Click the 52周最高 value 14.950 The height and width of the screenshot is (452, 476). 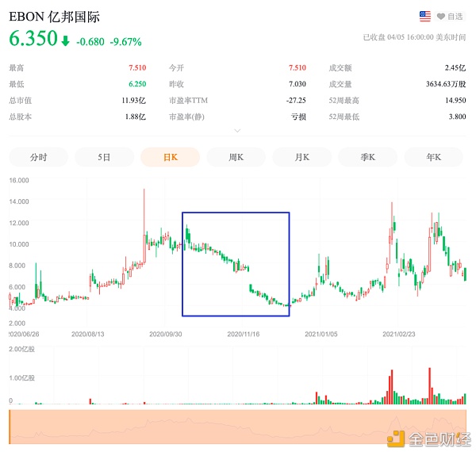pyautogui.click(x=455, y=101)
